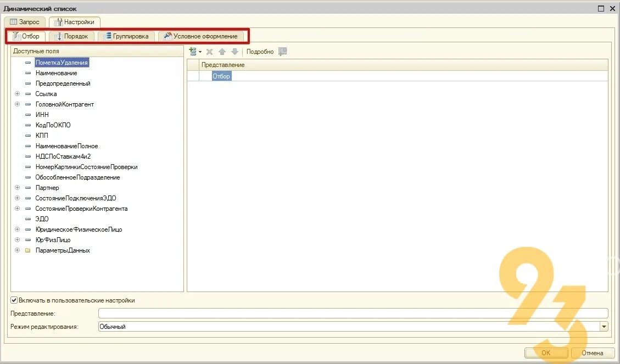Click the field icon next to Наименование
The image size is (620, 364).
click(x=27, y=73)
